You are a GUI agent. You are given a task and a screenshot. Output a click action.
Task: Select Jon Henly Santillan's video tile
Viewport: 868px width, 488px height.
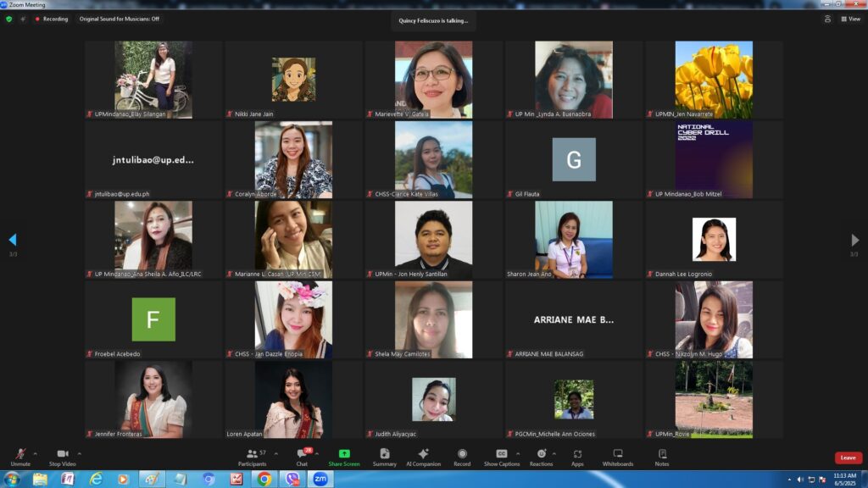point(433,240)
